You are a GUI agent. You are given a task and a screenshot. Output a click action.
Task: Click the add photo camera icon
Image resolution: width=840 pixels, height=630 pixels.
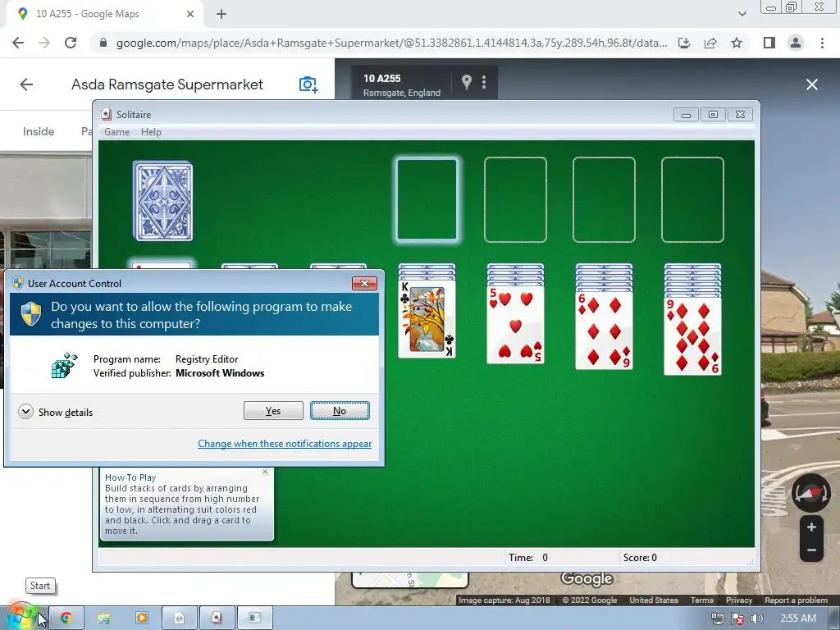(308, 84)
